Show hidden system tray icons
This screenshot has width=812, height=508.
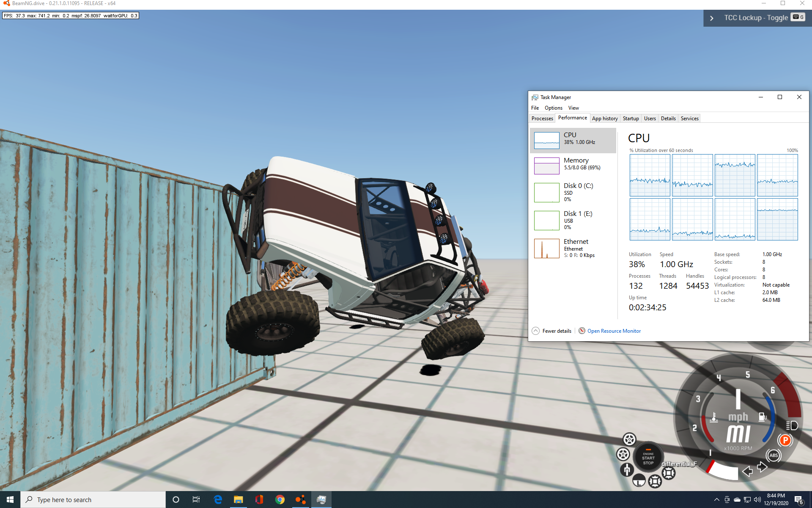point(716,500)
